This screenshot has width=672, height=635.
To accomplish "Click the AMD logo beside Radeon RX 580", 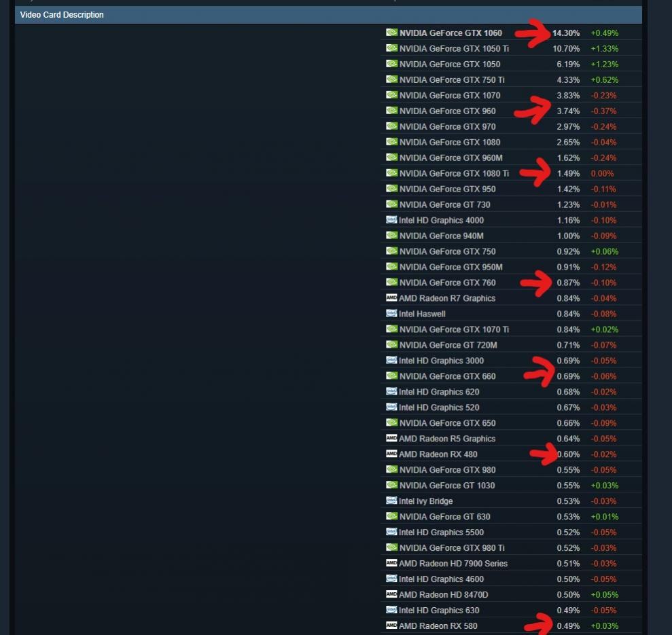I will [391, 625].
